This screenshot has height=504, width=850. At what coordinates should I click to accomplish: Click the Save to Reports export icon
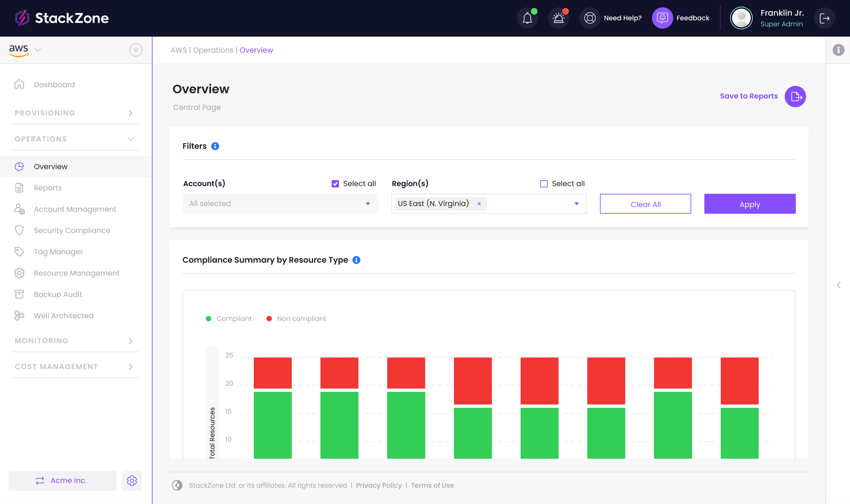795,97
